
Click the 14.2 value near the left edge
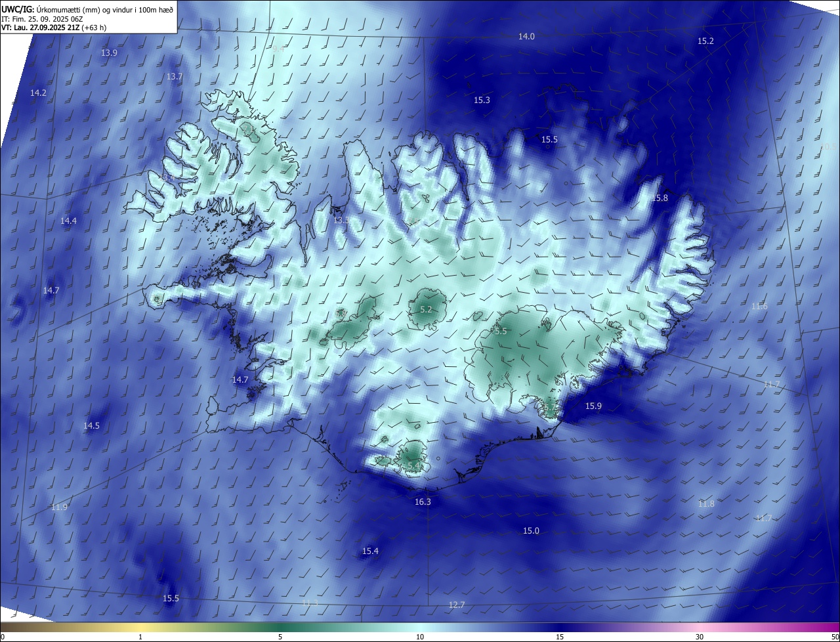click(x=38, y=93)
